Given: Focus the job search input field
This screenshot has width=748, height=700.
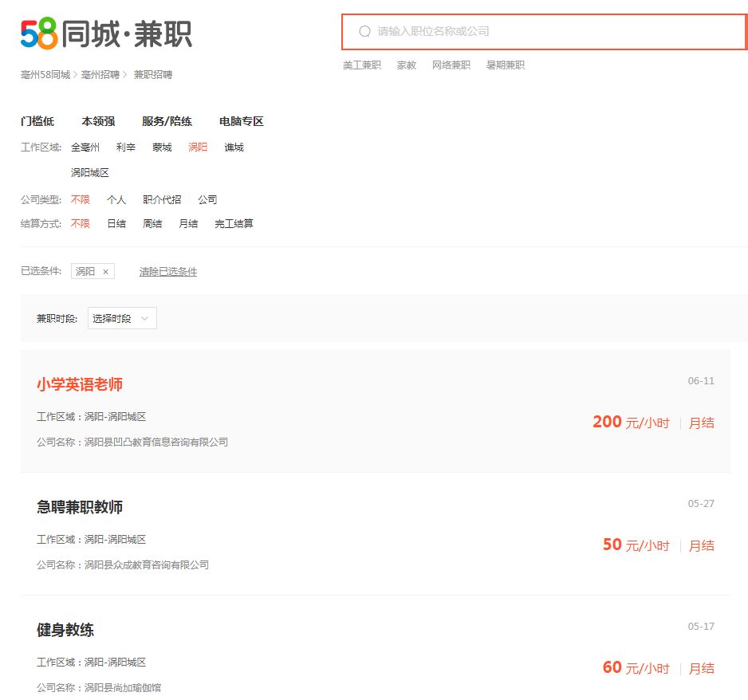Looking at the screenshot, I should tap(550, 32).
